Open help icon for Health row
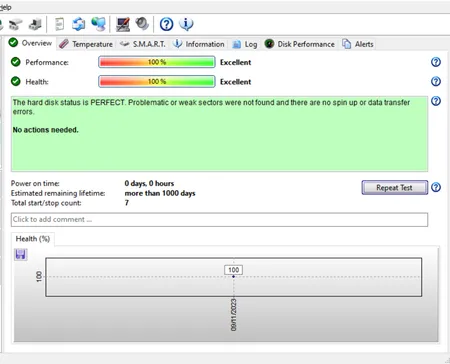Viewport: 450px width, 364px height. click(436, 81)
